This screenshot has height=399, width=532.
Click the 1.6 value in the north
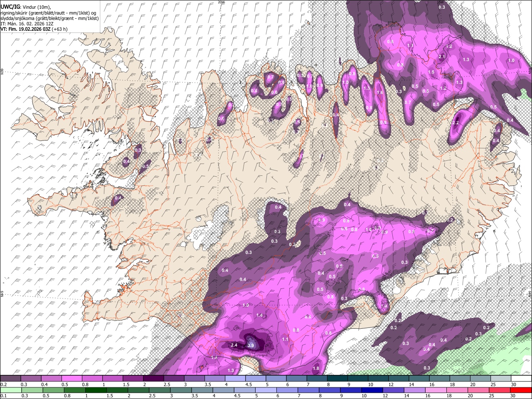379,93
